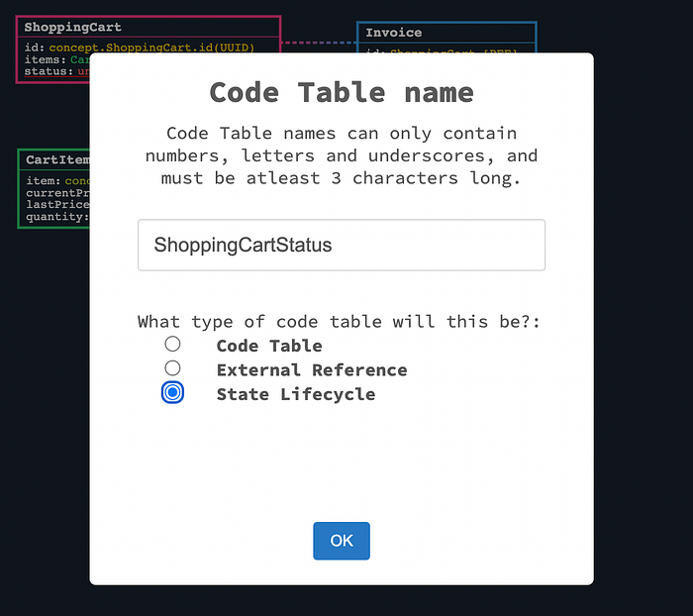Click the CartItem lastPrice attribute row
Viewport: 693px width, 616px height.
pyautogui.click(x=57, y=204)
